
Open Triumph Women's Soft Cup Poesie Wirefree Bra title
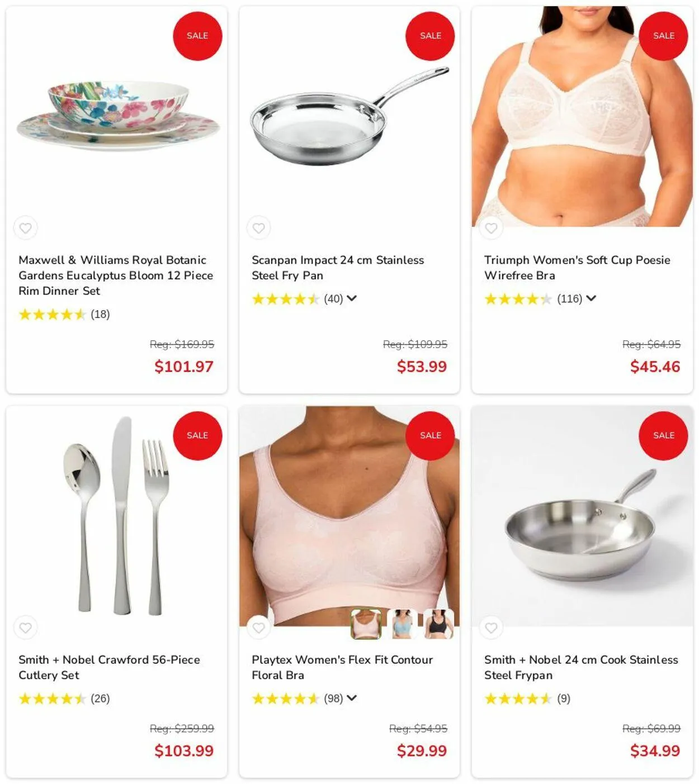[x=577, y=268]
